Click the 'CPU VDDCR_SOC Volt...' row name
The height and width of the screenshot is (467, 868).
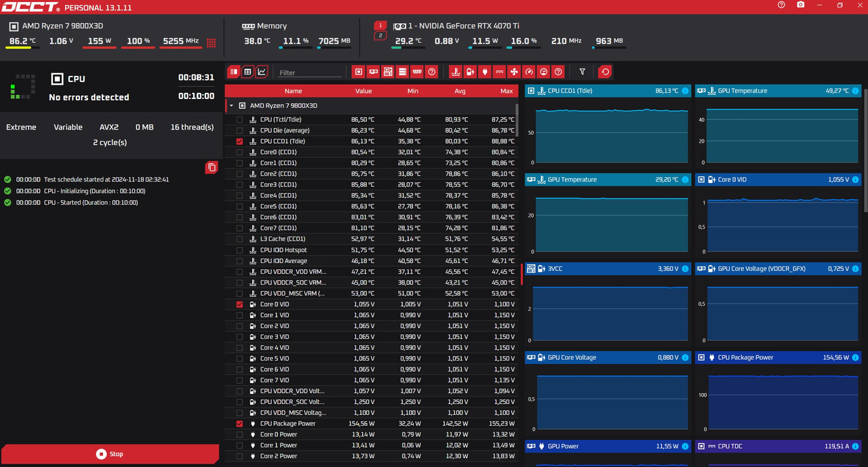point(292,402)
